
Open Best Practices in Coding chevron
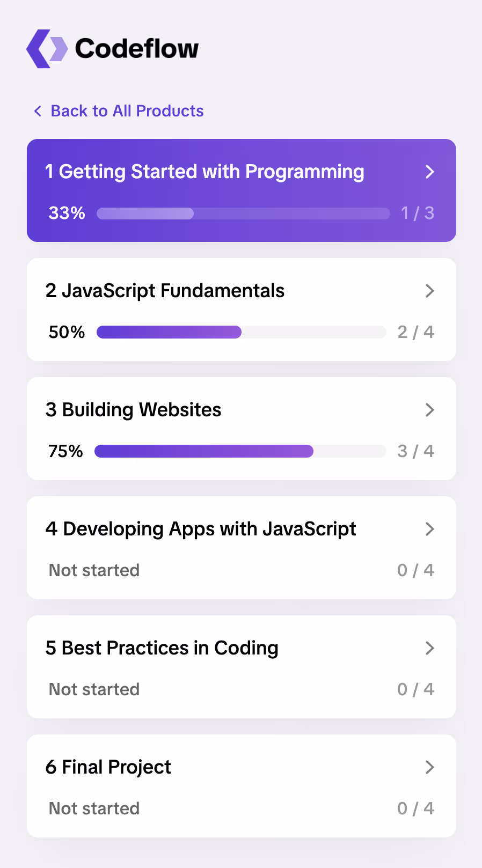pyautogui.click(x=429, y=649)
